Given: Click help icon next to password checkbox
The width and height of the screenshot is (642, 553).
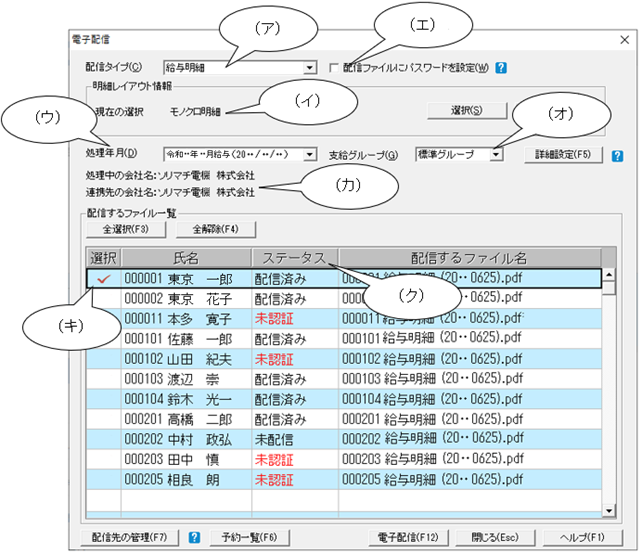Looking at the screenshot, I should 501,68.
